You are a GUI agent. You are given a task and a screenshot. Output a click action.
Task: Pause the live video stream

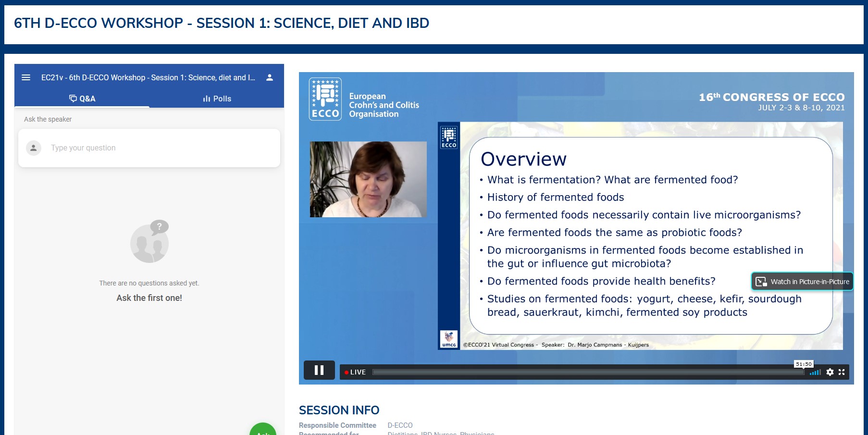pos(319,370)
